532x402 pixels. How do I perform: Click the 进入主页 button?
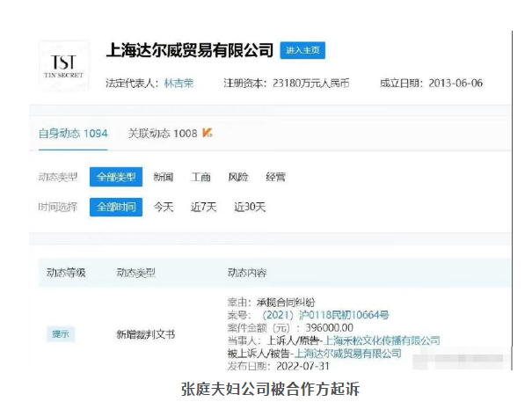click(302, 51)
